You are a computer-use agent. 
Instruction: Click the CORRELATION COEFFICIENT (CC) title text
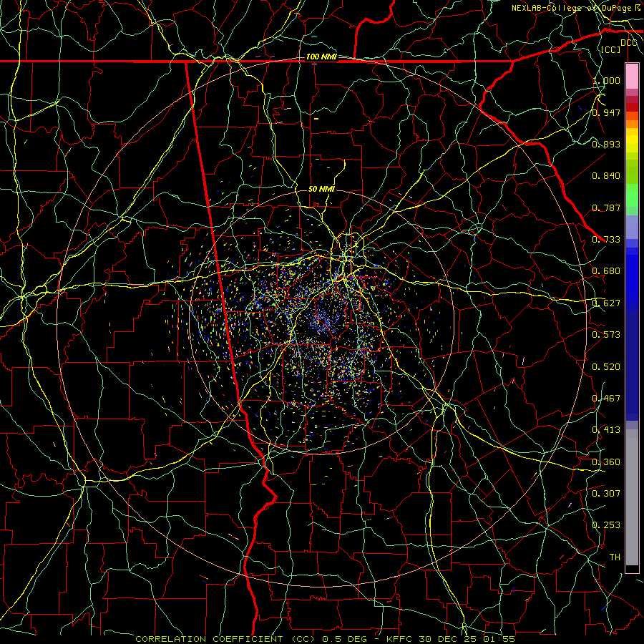[x=225, y=639]
